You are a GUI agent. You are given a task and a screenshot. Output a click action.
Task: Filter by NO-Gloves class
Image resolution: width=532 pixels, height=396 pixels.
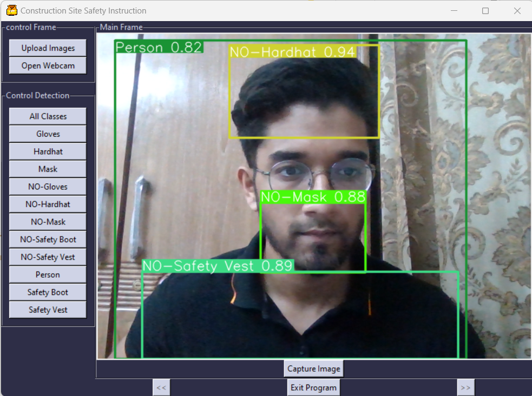[48, 187]
